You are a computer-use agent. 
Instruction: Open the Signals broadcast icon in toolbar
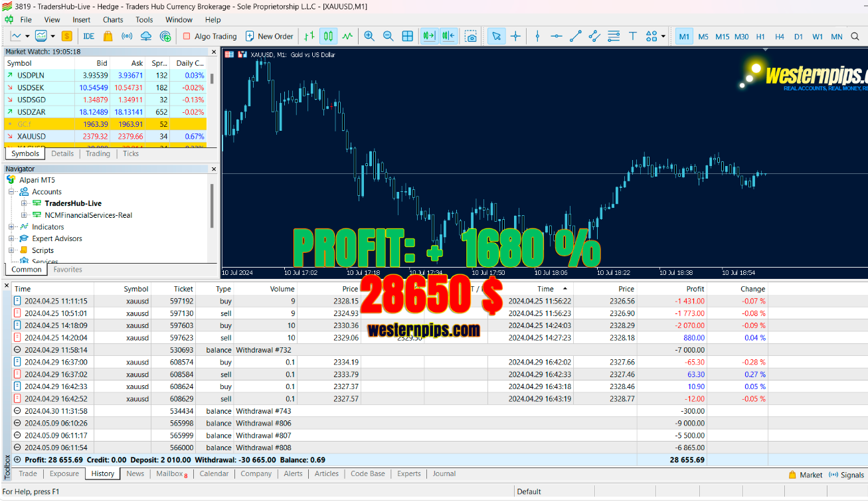(127, 36)
